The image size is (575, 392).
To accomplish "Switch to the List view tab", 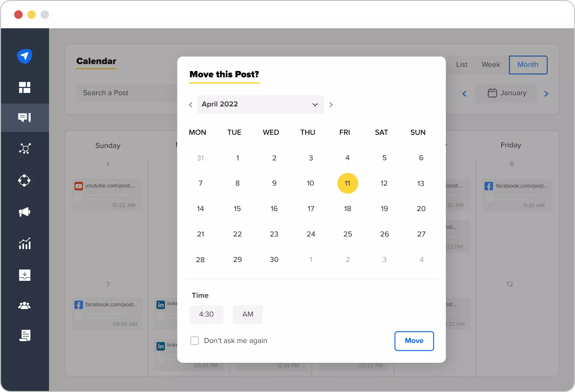I will tap(462, 65).
